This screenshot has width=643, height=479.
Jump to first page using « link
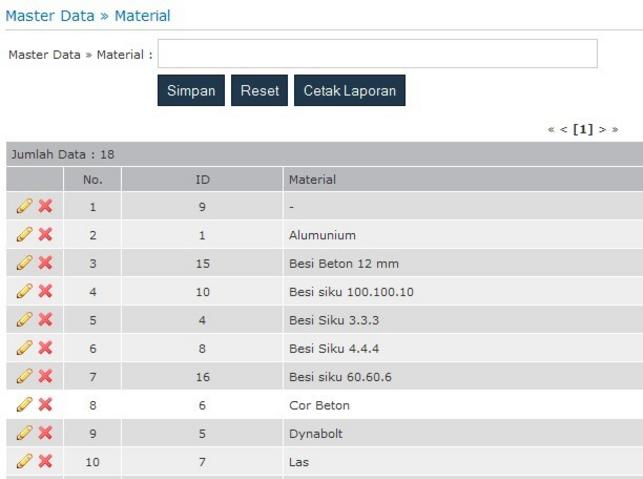point(551,130)
